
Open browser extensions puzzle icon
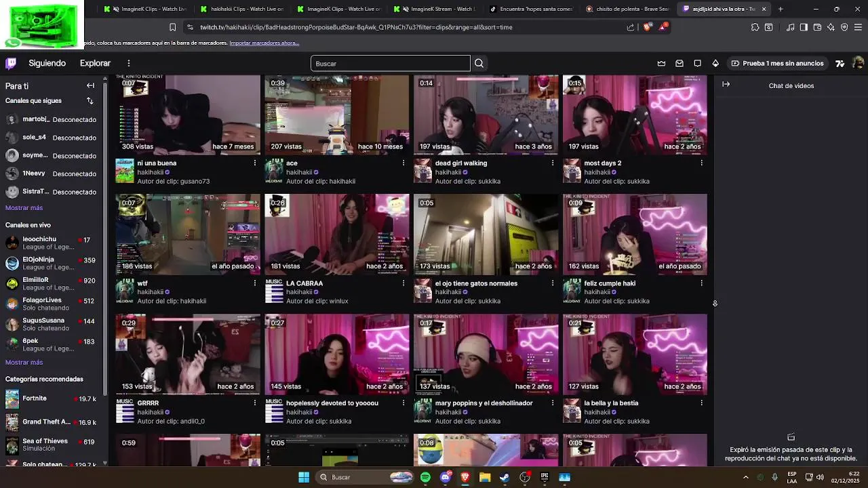coord(755,27)
